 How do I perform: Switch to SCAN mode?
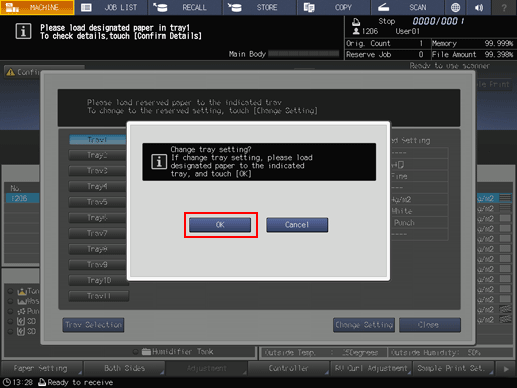coord(407,7)
